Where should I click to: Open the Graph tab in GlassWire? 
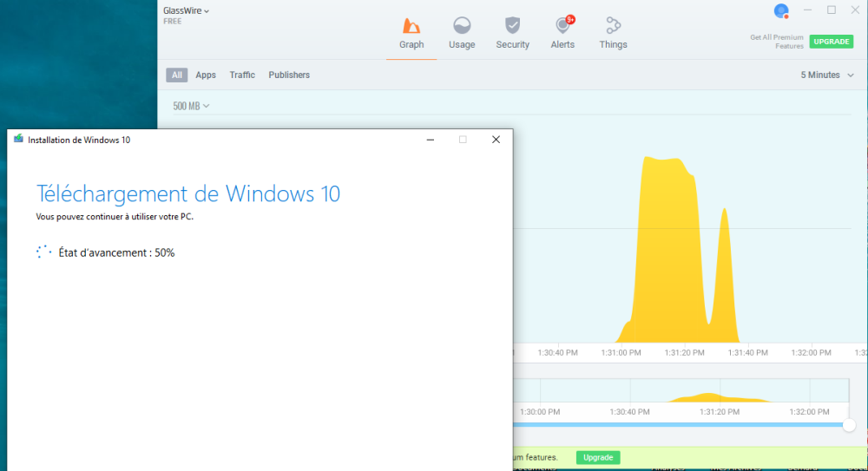coord(411,35)
